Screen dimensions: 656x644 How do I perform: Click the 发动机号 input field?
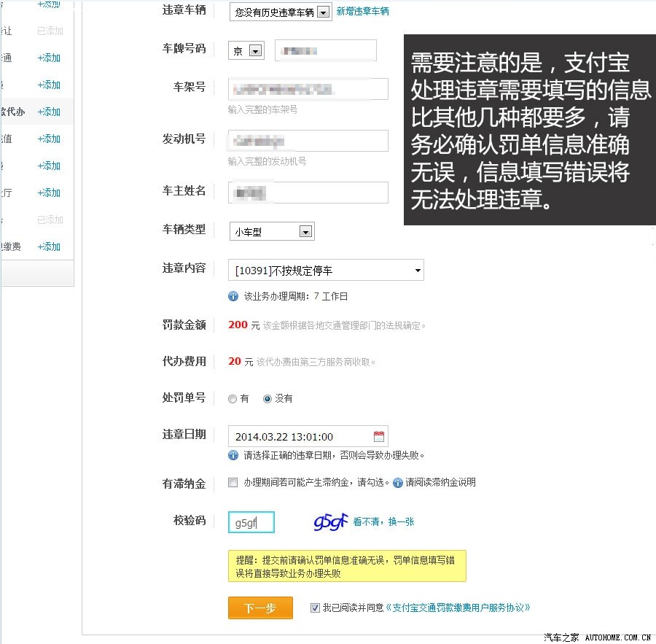308,141
